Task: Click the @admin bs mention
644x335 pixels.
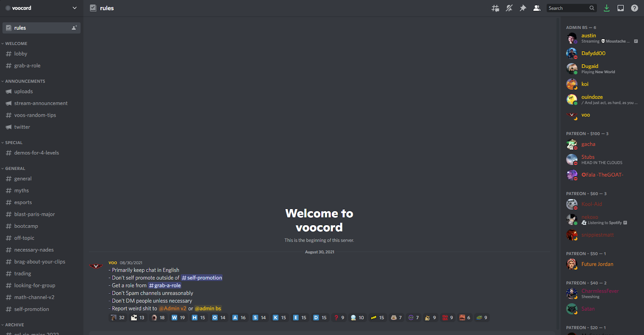Action: [x=208, y=308]
